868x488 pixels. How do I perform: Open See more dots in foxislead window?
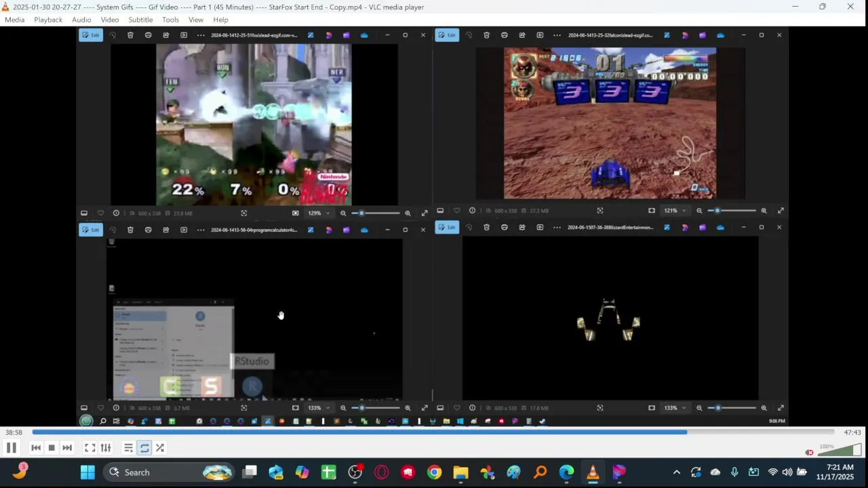201,35
